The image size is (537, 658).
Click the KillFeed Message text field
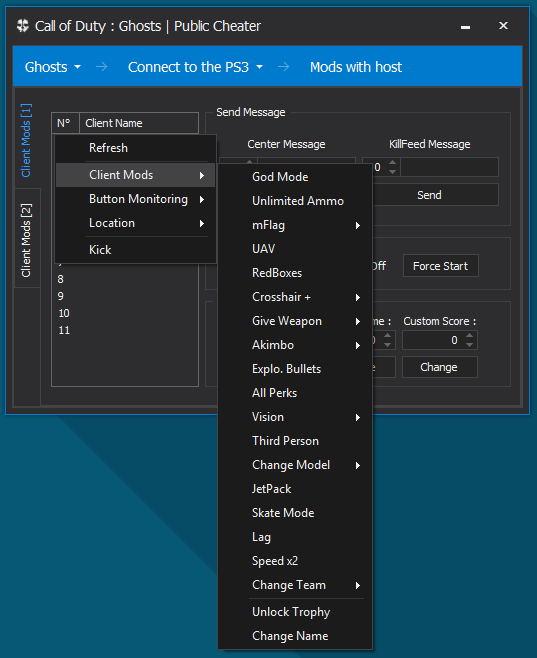pyautogui.click(x=450, y=167)
